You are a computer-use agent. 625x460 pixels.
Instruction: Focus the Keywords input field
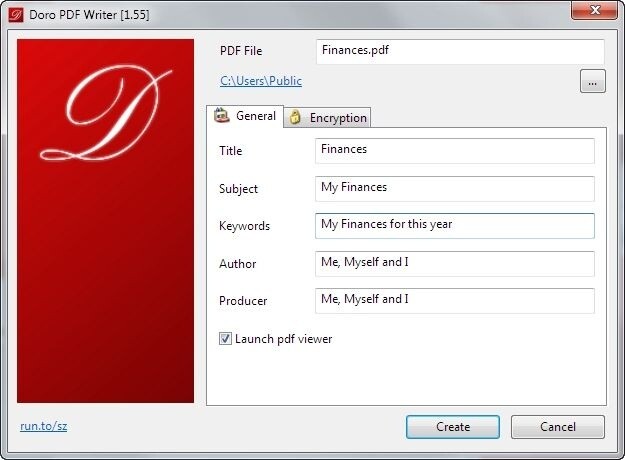point(454,226)
